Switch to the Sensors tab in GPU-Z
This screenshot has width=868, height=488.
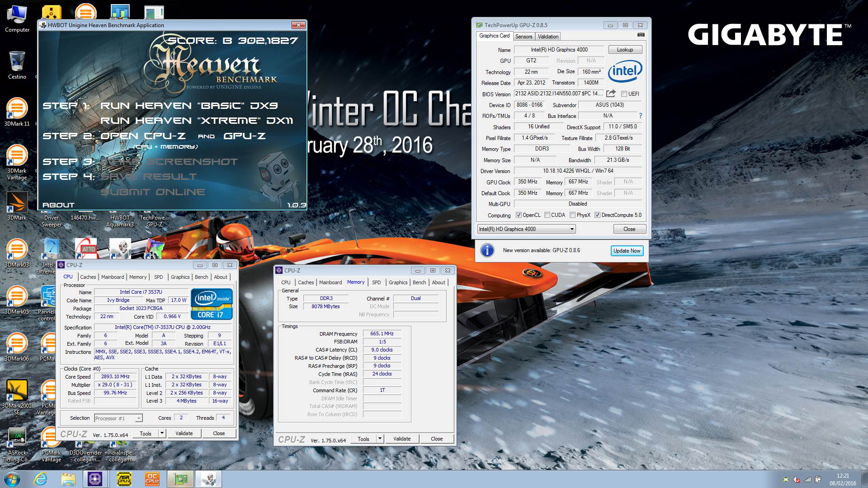[x=524, y=37]
